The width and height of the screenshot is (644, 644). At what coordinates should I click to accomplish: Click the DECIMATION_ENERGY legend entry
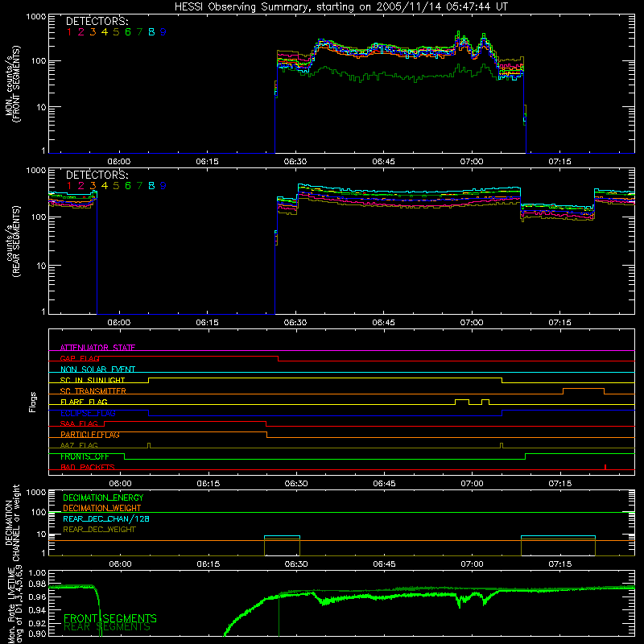click(103, 497)
